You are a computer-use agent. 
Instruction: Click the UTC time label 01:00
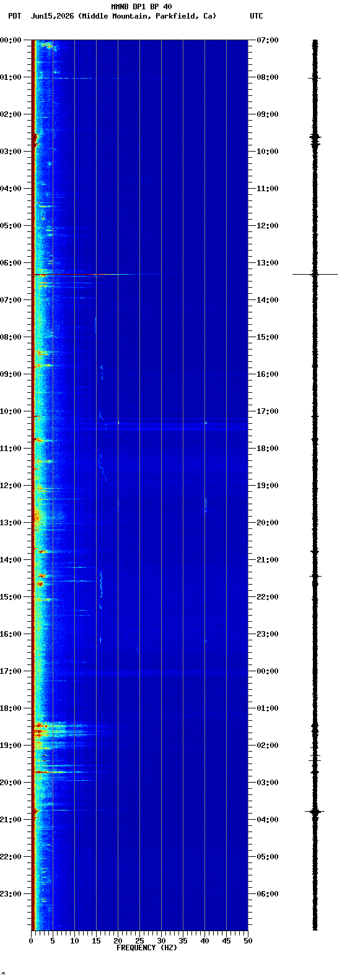click(268, 708)
